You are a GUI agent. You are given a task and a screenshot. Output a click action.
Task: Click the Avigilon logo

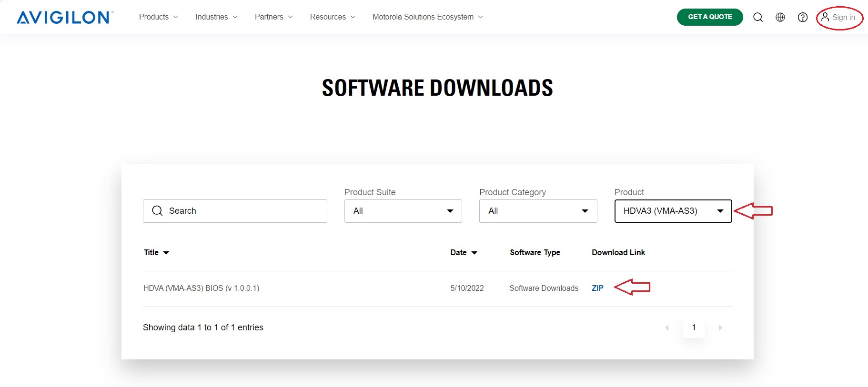65,18
